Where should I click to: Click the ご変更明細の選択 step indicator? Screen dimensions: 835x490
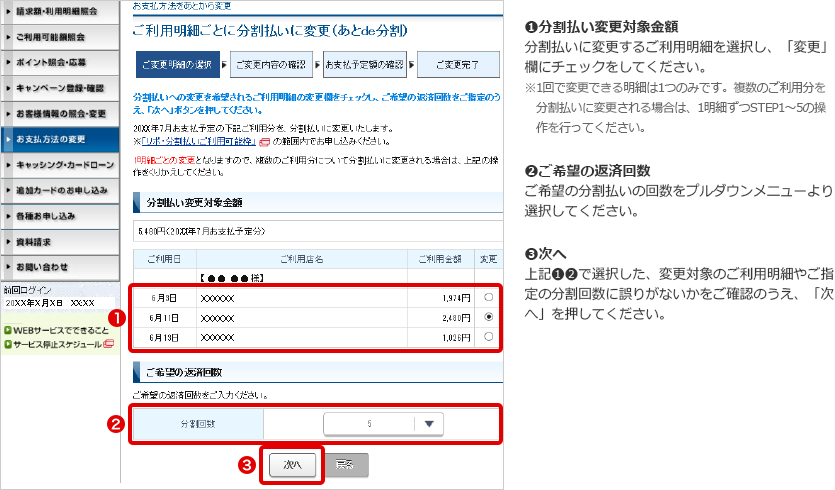click(x=177, y=66)
